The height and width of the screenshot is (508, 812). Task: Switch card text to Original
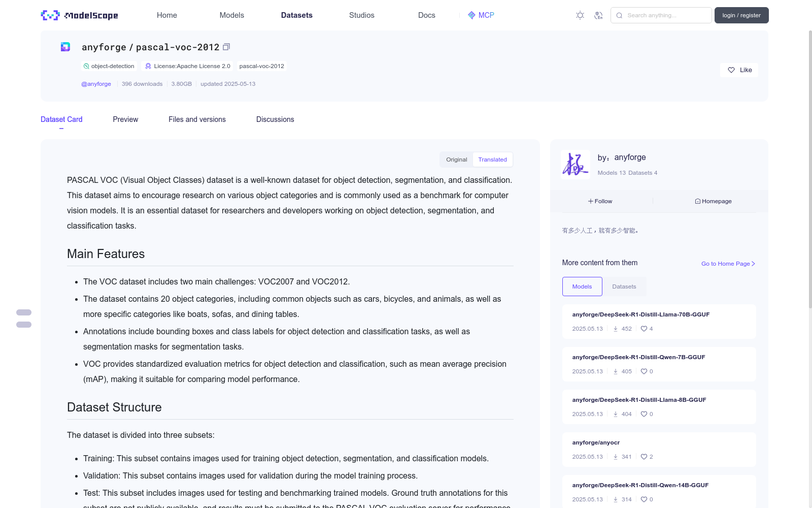click(457, 160)
